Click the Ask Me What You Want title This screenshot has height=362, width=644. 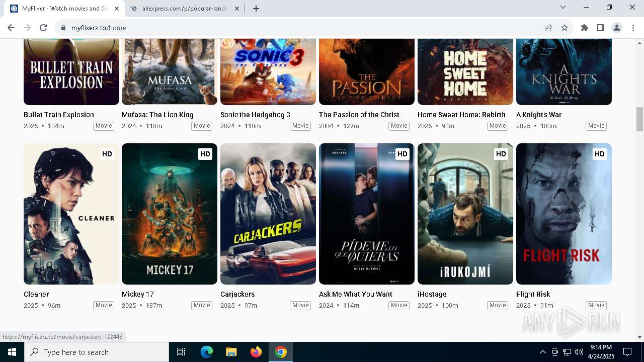[356, 294]
